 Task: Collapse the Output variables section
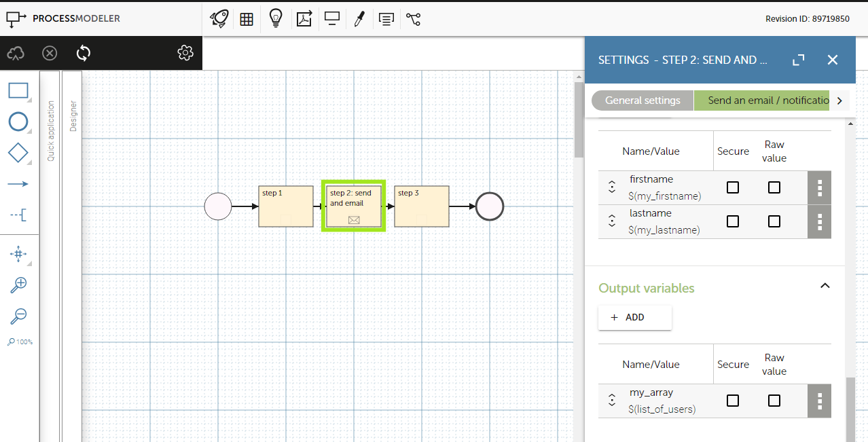point(825,286)
